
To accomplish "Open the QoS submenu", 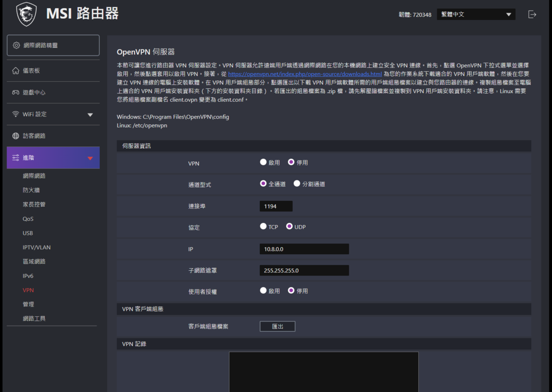I will coord(28,219).
